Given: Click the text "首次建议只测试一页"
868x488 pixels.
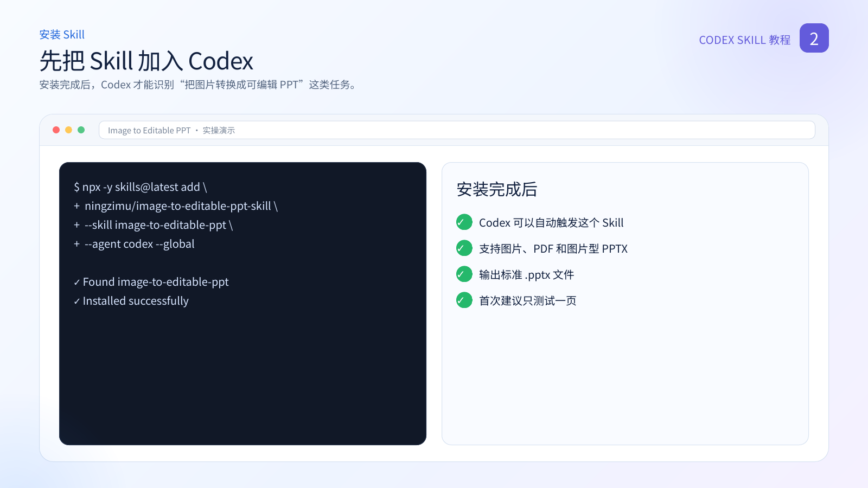Looking at the screenshot, I should click(528, 301).
